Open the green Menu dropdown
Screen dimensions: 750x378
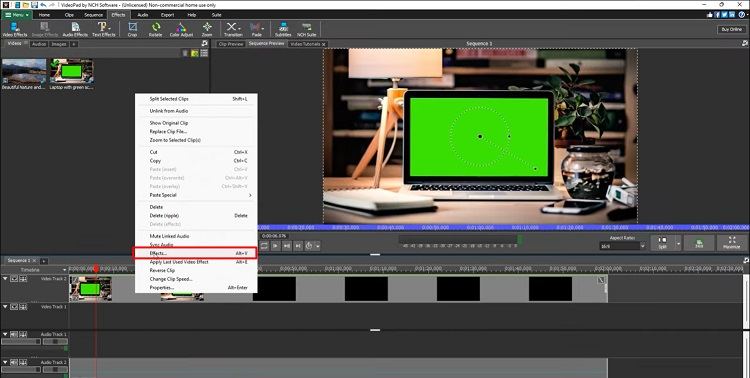17,15
